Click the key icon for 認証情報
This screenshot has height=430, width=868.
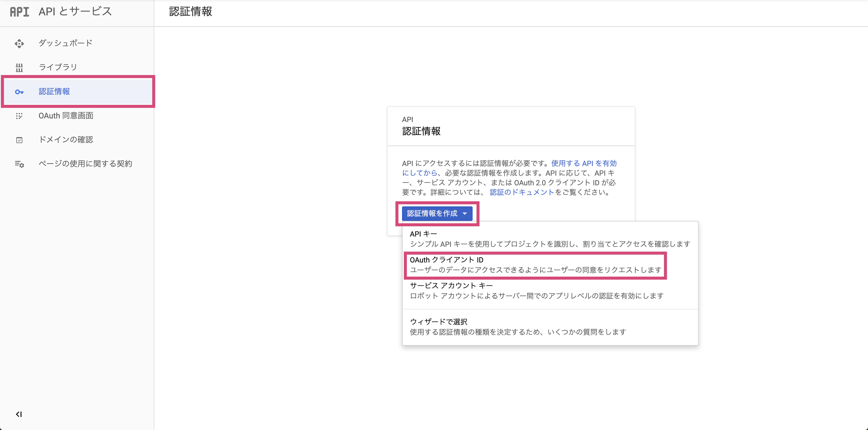click(x=19, y=92)
